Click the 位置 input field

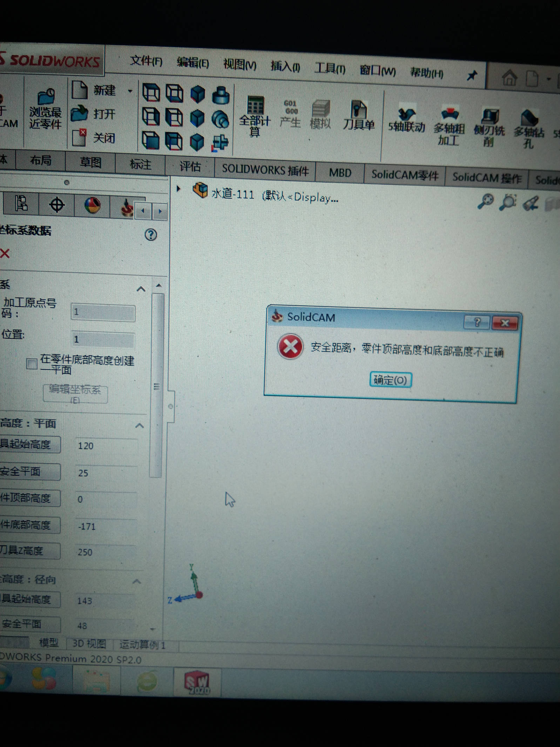point(103,339)
